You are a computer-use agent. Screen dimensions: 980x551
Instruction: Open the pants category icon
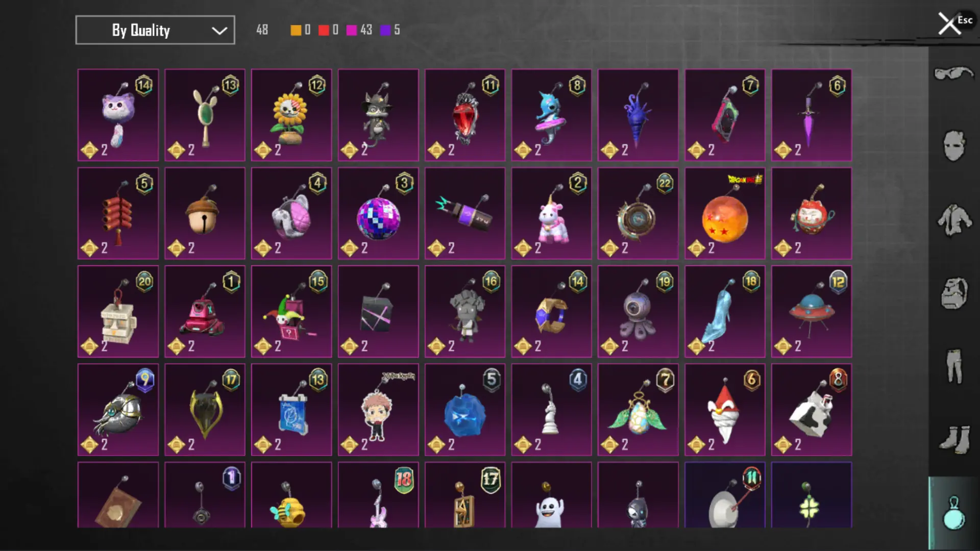[954, 366]
